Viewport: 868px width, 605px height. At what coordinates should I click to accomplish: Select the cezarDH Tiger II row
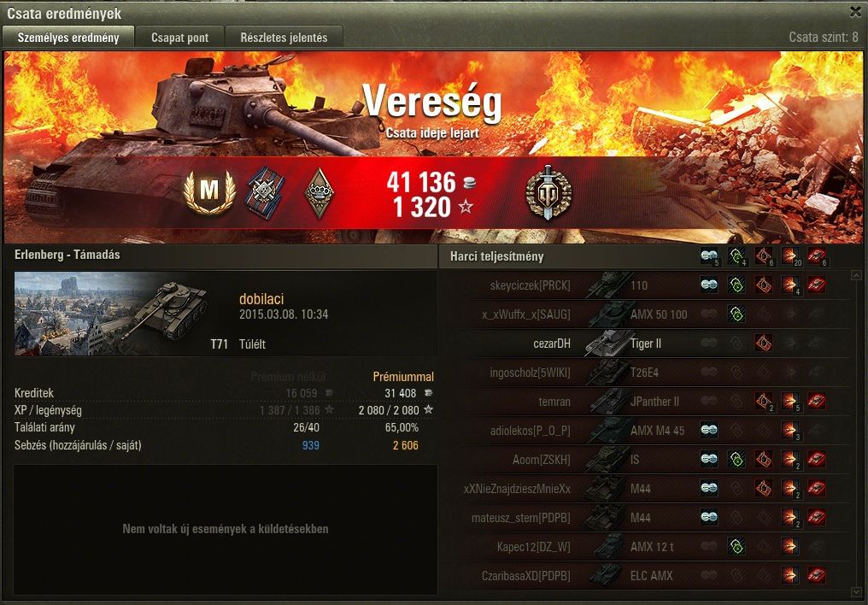click(648, 344)
